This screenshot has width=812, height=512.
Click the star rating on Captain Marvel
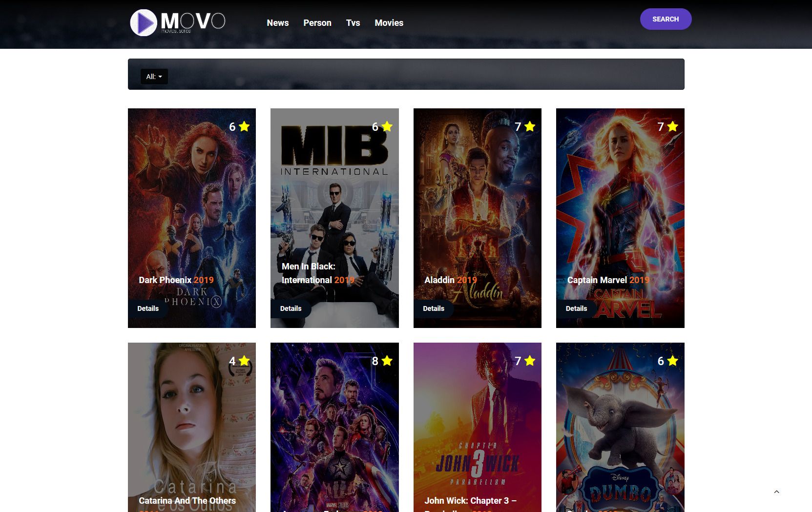pyautogui.click(x=672, y=126)
